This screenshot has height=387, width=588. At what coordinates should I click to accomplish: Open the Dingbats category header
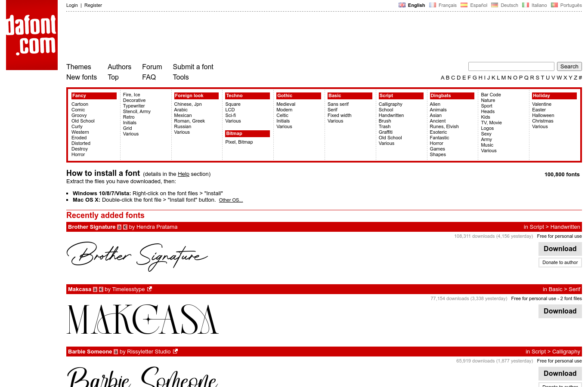452,96
